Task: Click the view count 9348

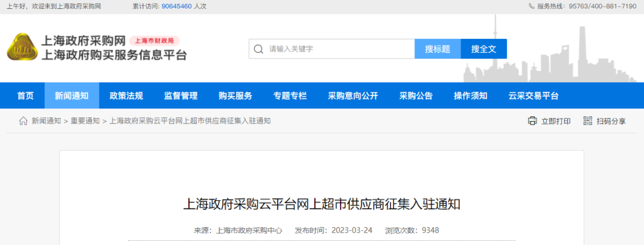Action: coord(431,230)
